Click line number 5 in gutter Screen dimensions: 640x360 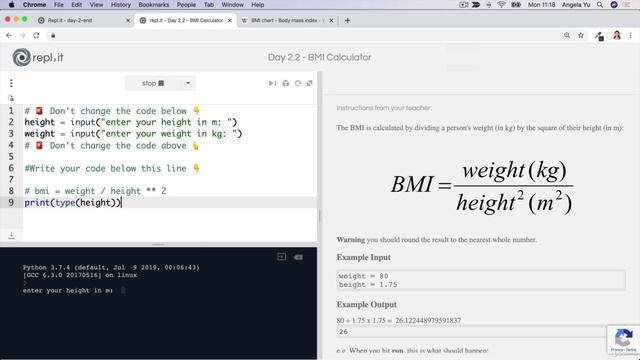tap(11, 157)
